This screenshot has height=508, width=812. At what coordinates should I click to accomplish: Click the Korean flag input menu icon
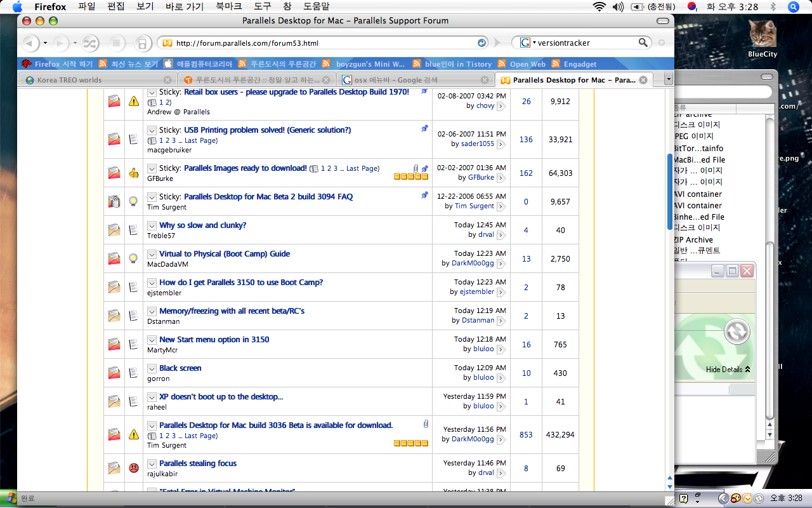point(692,7)
